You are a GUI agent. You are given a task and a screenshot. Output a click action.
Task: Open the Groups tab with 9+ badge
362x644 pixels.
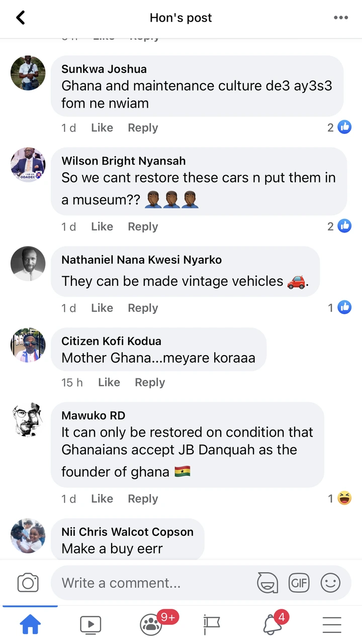tap(151, 625)
